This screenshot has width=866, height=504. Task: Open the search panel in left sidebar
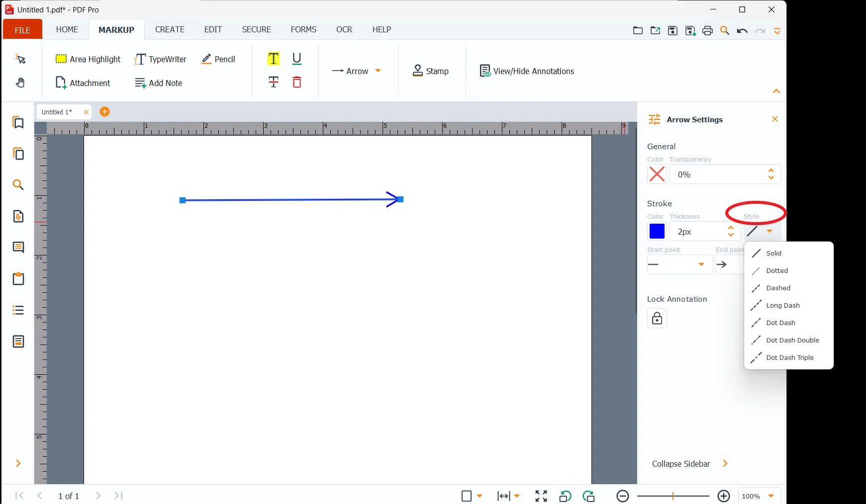[x=18, y=185]
